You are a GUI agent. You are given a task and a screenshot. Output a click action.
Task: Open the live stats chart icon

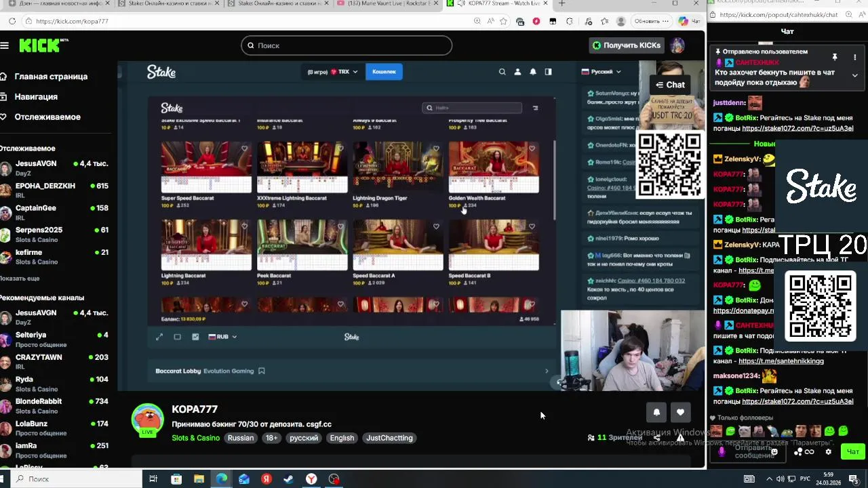click(x=195, y=337)
